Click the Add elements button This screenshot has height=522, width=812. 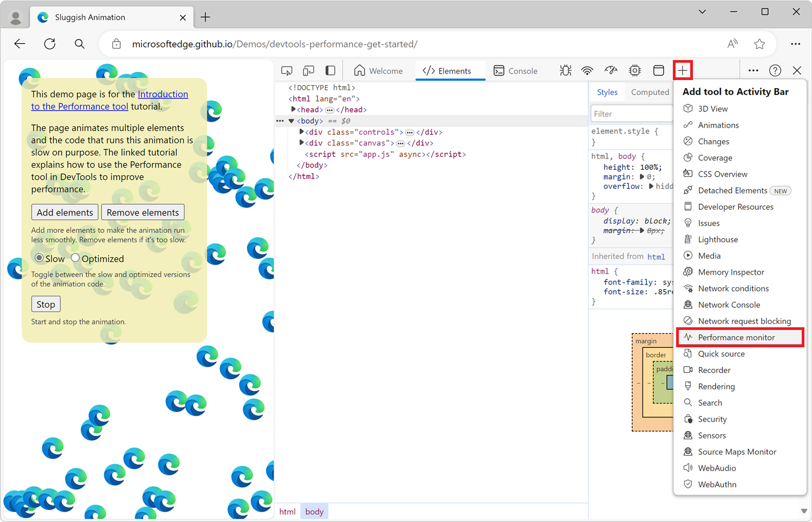coord(65,212)
